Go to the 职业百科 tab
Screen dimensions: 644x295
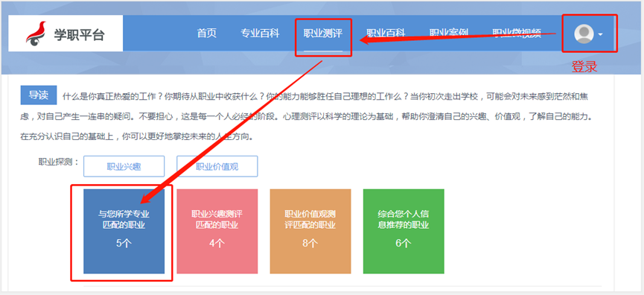[x=386, y=34]
